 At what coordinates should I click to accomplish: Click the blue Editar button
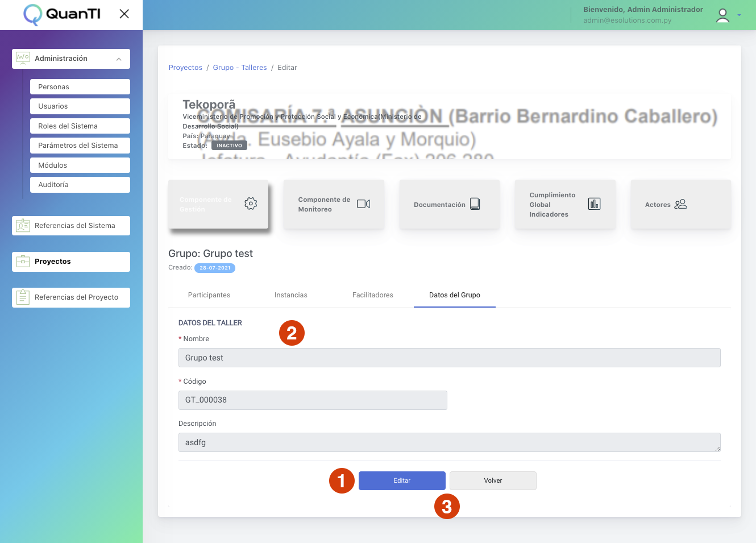click(x=402, y=480)
